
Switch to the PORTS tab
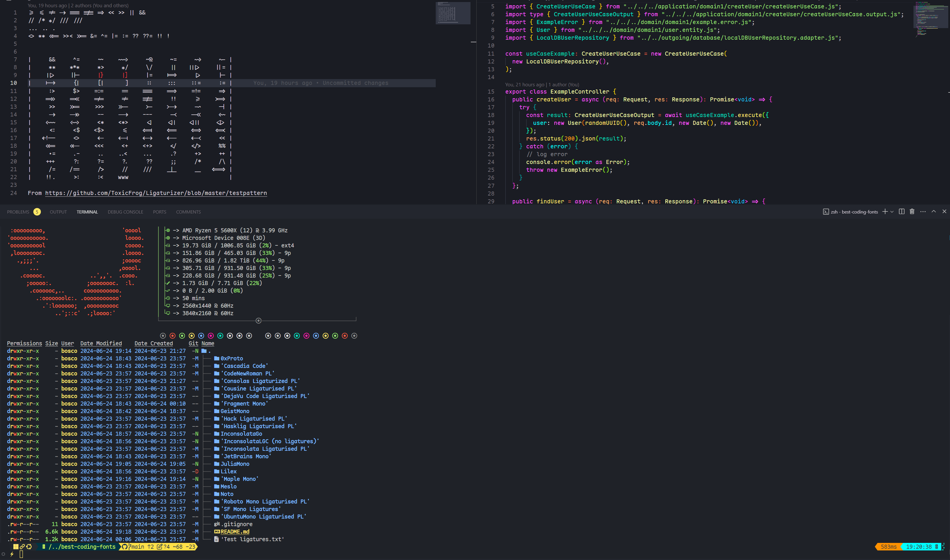coord(159,212)
